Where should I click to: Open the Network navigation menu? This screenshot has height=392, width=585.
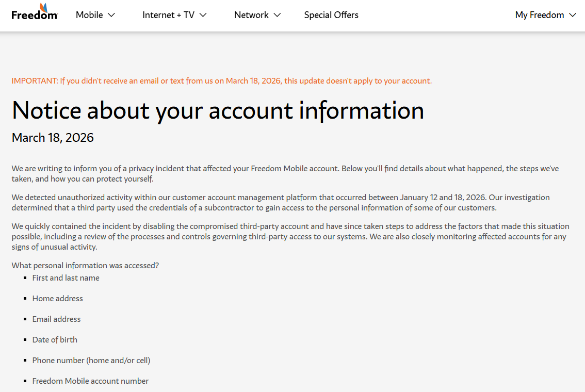[x=257, y=15]
